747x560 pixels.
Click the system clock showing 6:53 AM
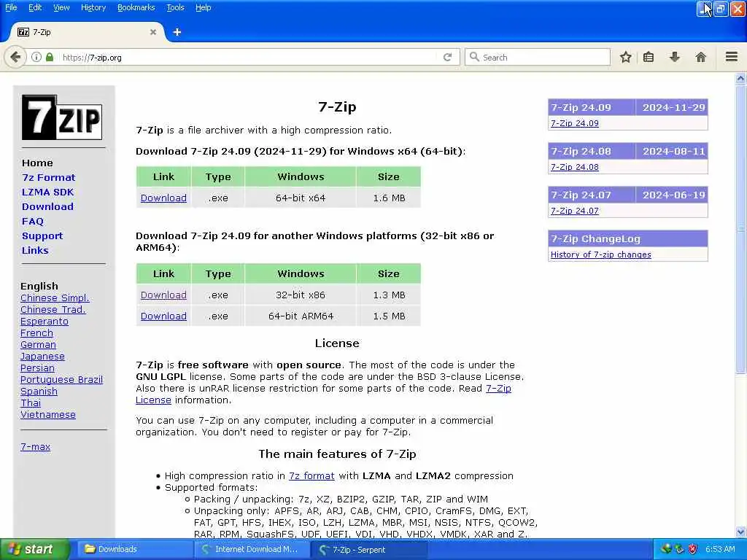(x=720, y=549)
